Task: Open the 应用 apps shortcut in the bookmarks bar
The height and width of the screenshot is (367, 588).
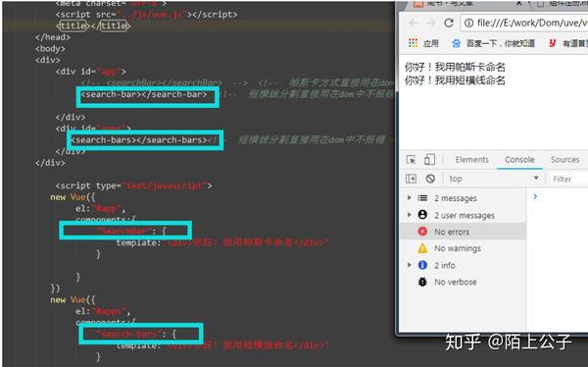Action: pyautogui.click(x=423, y=43)
